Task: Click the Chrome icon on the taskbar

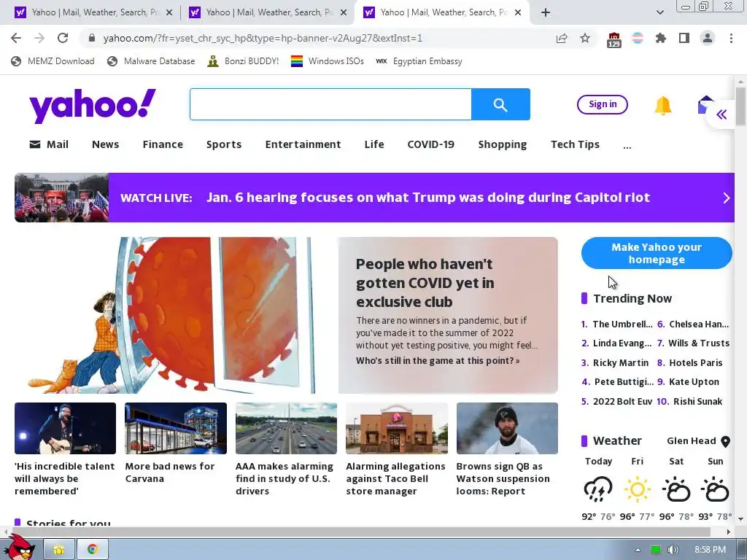Action: click(x=93, y=549)
